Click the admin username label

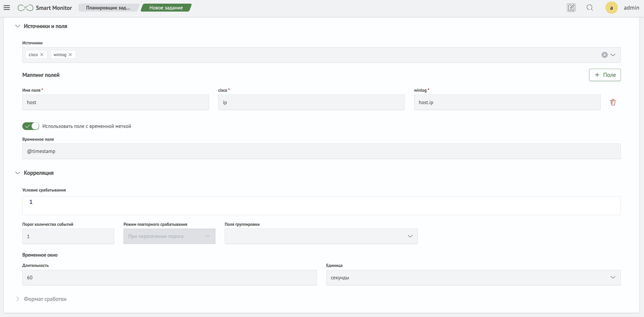[631, 8]
